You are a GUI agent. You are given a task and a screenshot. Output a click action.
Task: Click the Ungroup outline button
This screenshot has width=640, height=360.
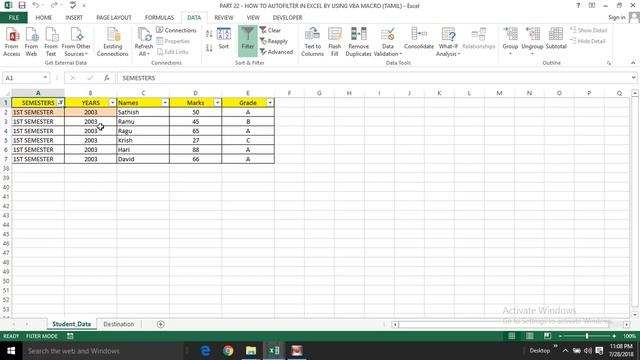pos(532,41)
